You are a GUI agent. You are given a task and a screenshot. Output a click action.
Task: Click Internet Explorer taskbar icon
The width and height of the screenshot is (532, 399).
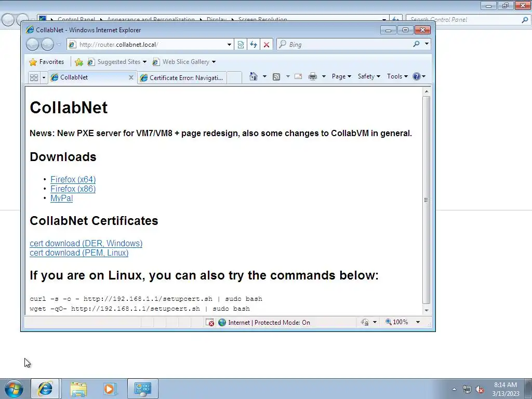click(45, 389)
